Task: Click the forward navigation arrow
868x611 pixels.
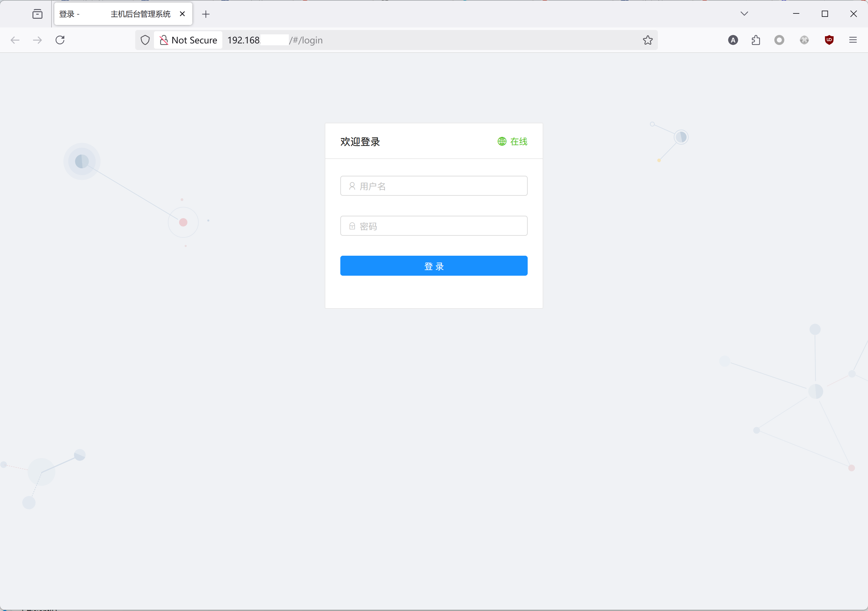Action: click(x=37, y=40)
